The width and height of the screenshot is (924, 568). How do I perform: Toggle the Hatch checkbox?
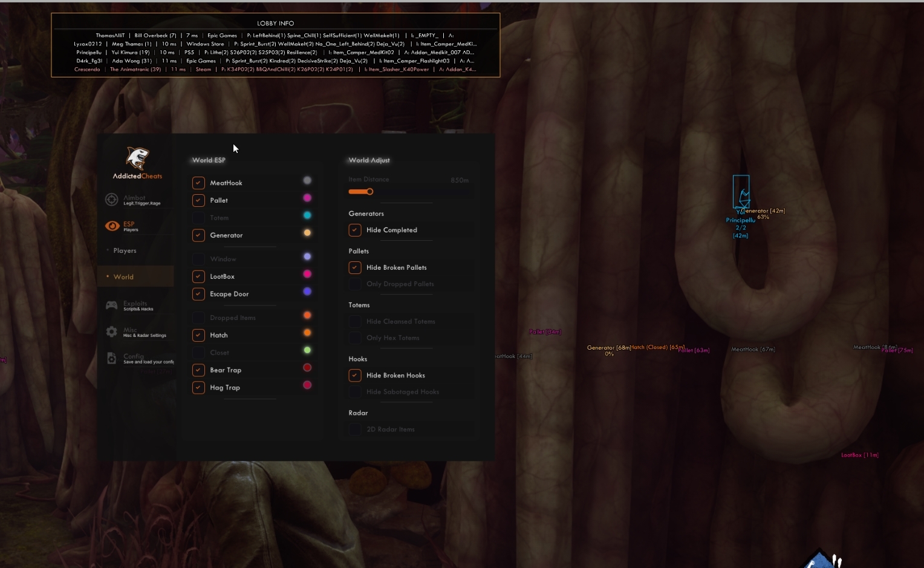pyautogui.click(x=198, y=335)
